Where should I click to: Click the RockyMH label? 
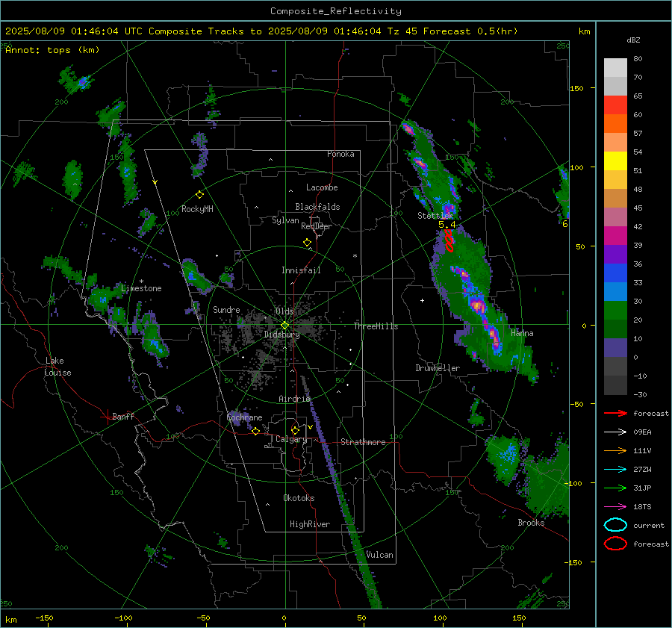click(197, 209)
